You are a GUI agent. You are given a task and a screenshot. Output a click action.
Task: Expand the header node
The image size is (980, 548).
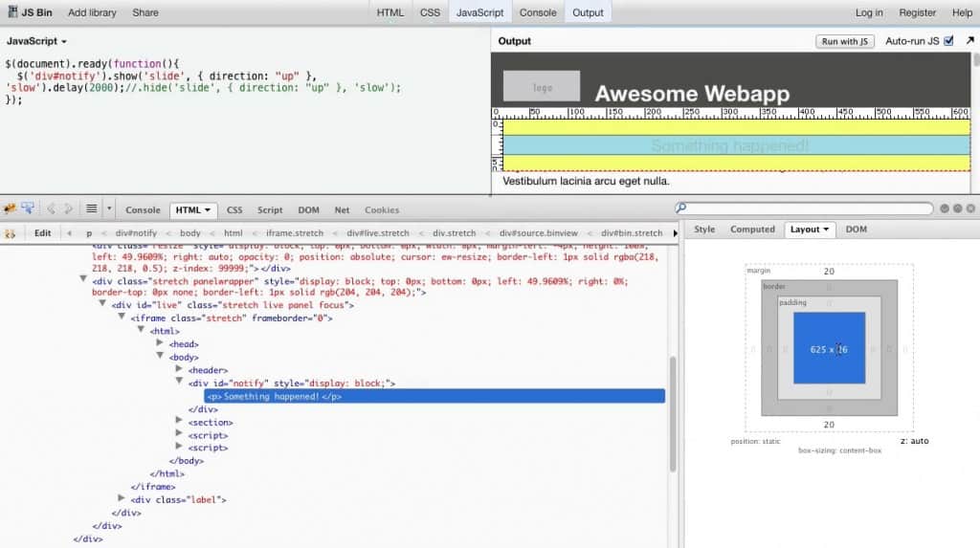[179, 368]
